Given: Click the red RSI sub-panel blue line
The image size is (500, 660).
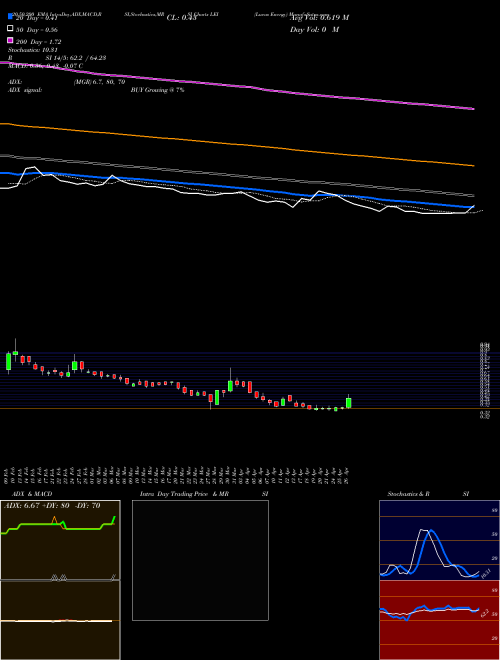Looking at the screenshot, I should [x=429, y=610].
